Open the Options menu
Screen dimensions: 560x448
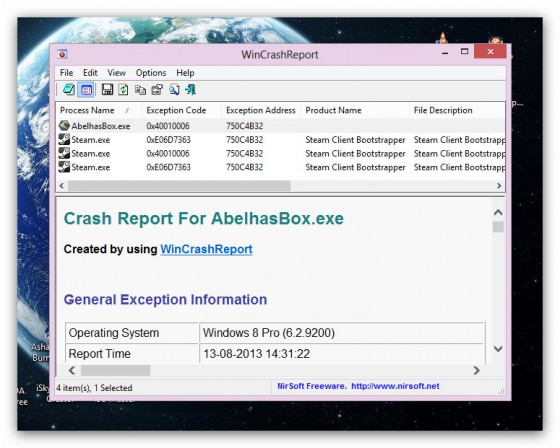click(x=151, y=73)
